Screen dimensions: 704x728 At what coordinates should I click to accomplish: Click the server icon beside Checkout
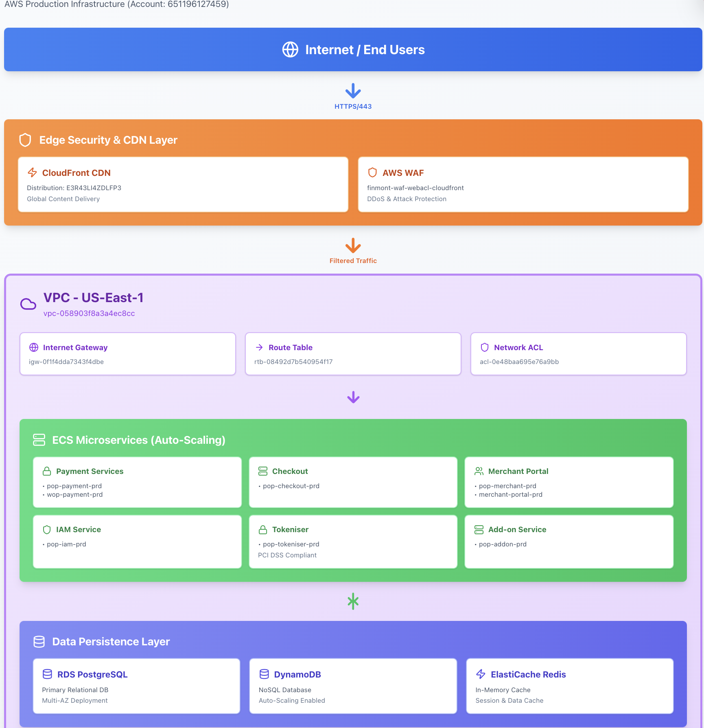[263, 471]
